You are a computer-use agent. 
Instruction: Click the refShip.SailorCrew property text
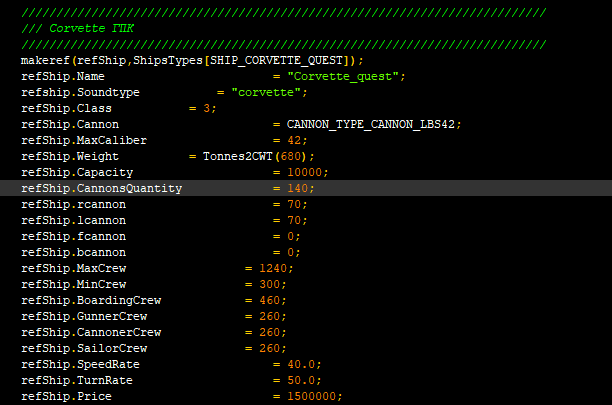point(84,348)
